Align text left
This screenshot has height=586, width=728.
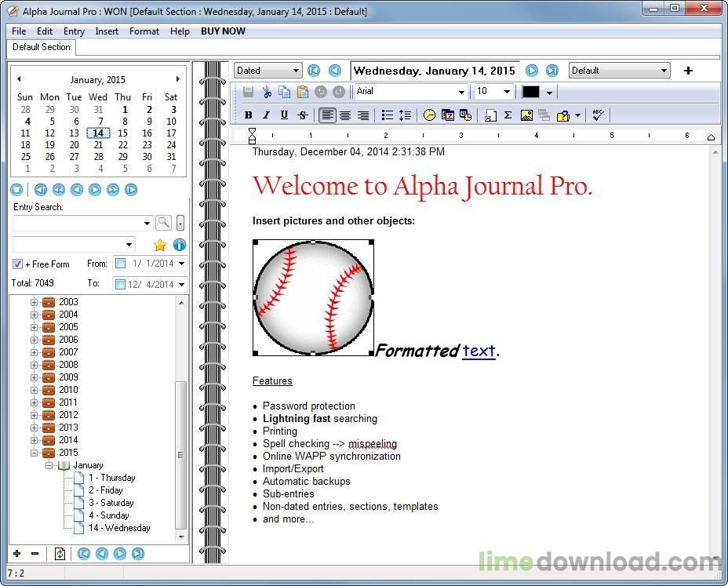click(x=327, y=115)
